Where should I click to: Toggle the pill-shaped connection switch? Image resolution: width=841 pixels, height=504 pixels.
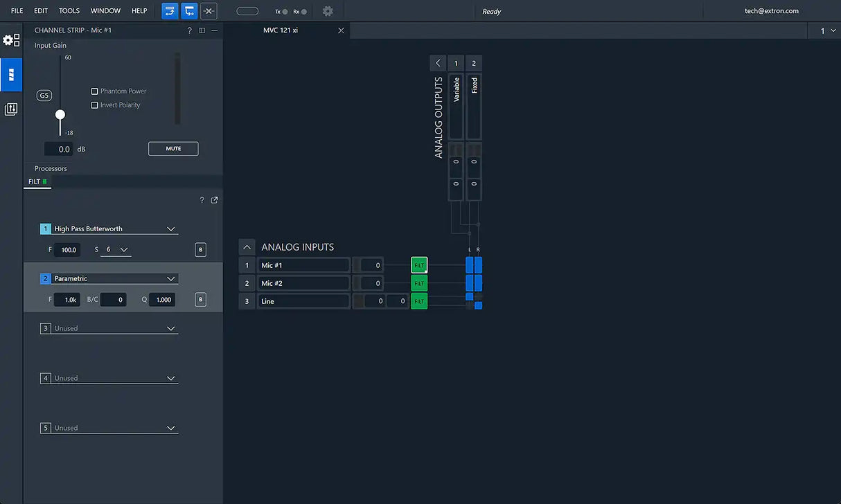tap(247, 11)
